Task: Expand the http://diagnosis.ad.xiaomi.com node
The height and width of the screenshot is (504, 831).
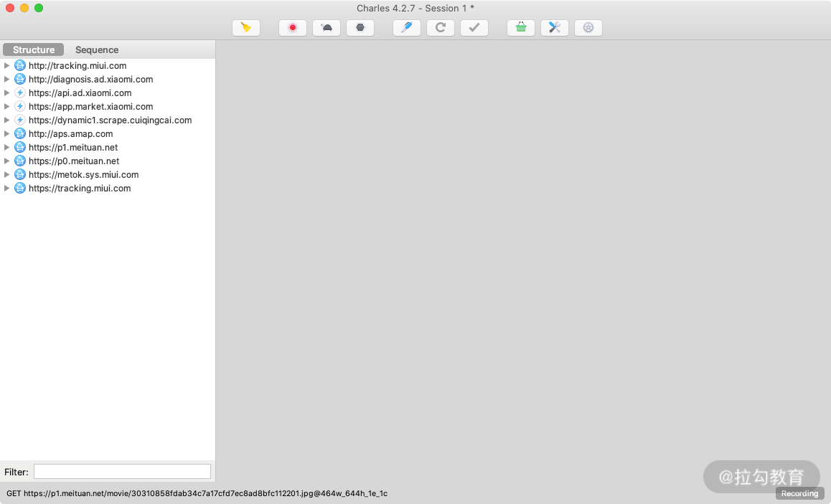Action: coord(7,80)
